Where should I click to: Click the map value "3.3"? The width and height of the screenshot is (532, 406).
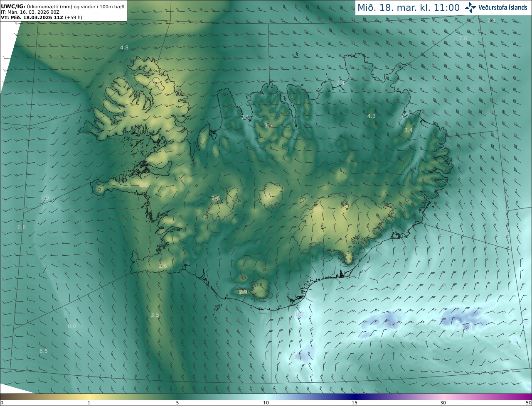(x=268, y=125)
